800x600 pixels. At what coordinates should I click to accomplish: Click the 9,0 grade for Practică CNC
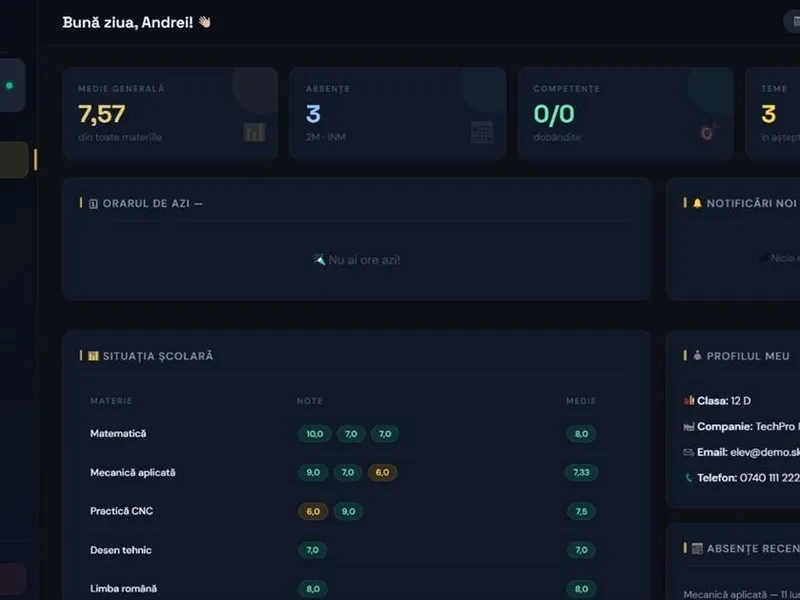(x=348, y=511)
